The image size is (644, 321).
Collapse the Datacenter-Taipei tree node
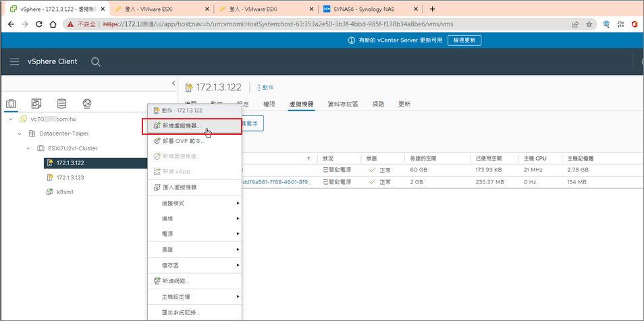tap(20, 134)
